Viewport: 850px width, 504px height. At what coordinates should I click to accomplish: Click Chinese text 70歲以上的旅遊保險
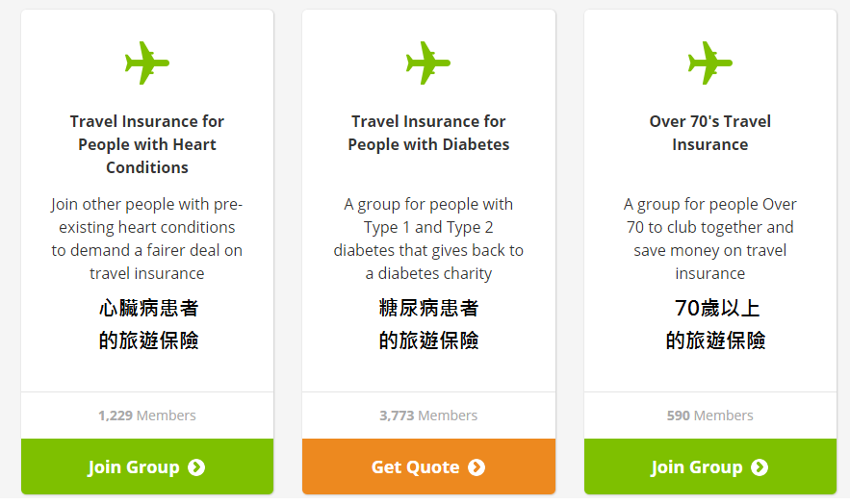pyautogui.click(x=715, y=324)
